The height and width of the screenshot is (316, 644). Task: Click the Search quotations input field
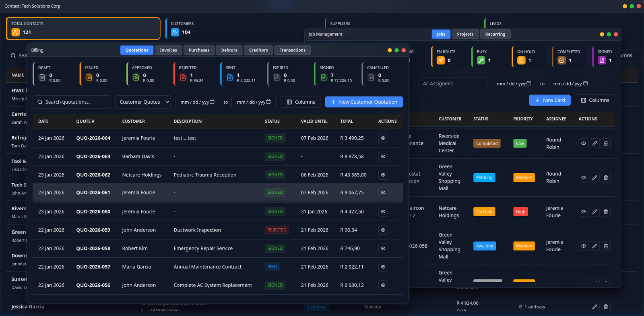pyautogui.click(x=72, y=102)
